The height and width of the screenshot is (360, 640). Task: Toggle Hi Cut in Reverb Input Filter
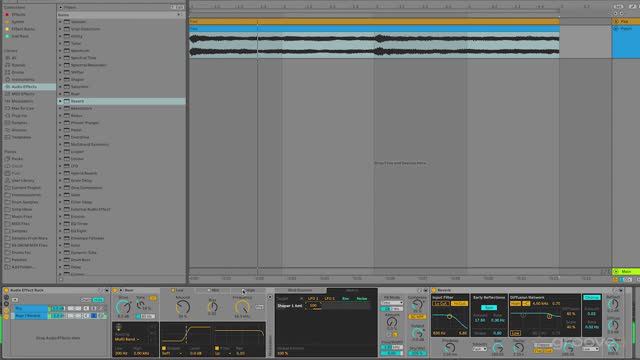459,304
